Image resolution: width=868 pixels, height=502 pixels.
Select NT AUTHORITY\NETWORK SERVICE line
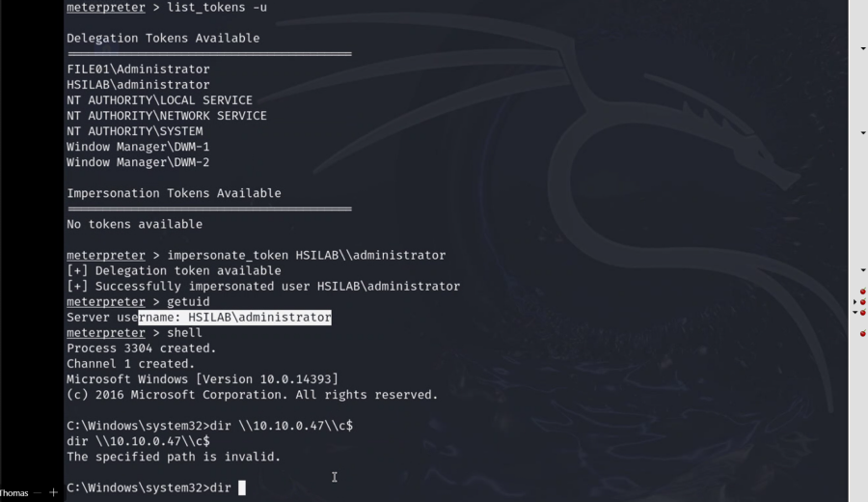(x=167, y=116)
